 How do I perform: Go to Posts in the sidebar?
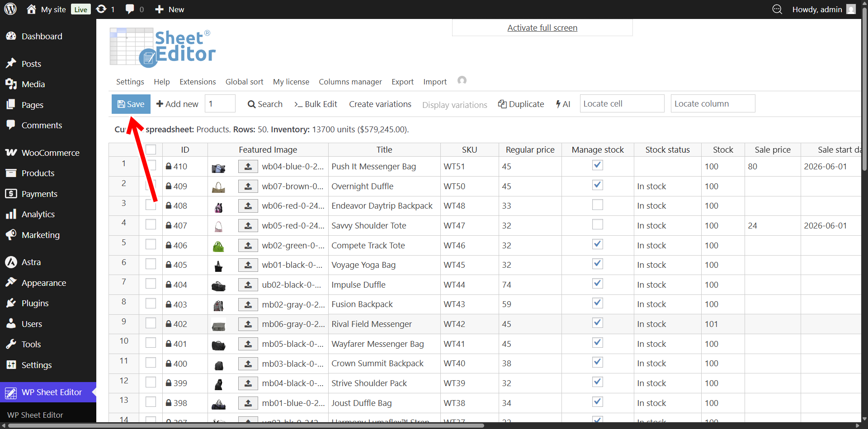[x=31, y=64]
